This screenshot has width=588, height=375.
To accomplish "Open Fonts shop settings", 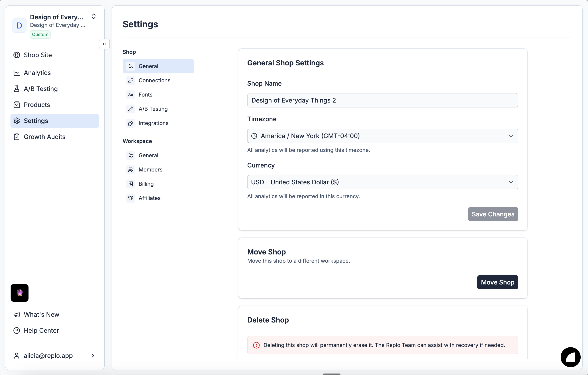I will [x=145, y=95].
